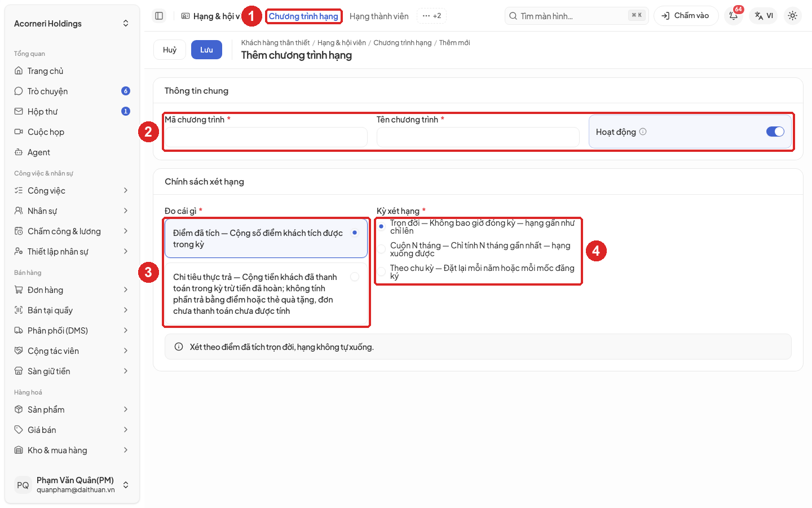Click the Phân phối (DMS) truck icon
This screenshot has height=508, width=812.
coord(19,331)
